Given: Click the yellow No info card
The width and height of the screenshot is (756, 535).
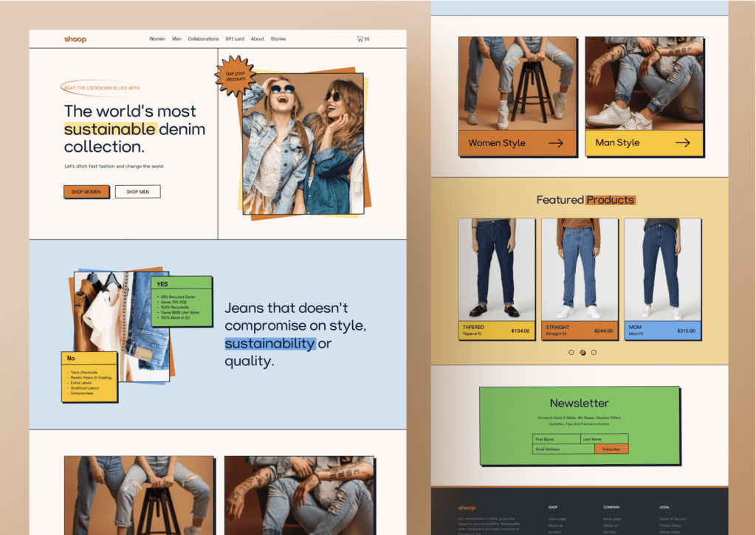Looking at the screenshot, I should [x=89, y=377].
